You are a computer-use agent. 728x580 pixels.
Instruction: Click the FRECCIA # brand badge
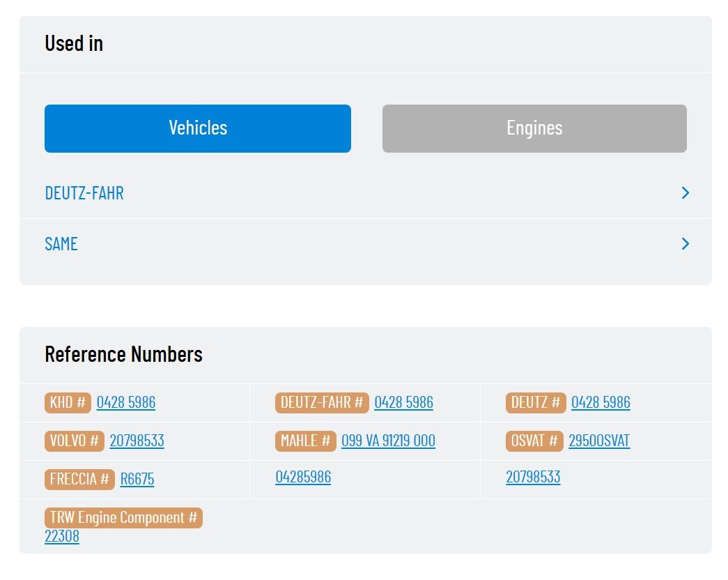pos(79,479)
